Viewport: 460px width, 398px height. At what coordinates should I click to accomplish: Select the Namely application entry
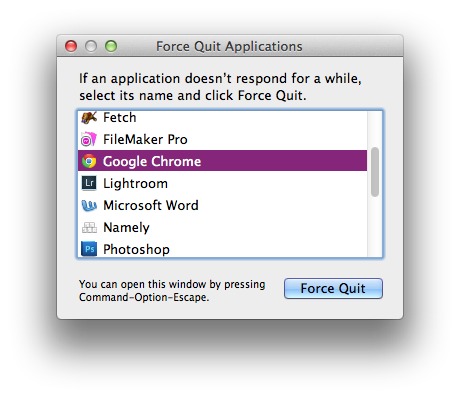pyautogui.click(x=223, y=227)
